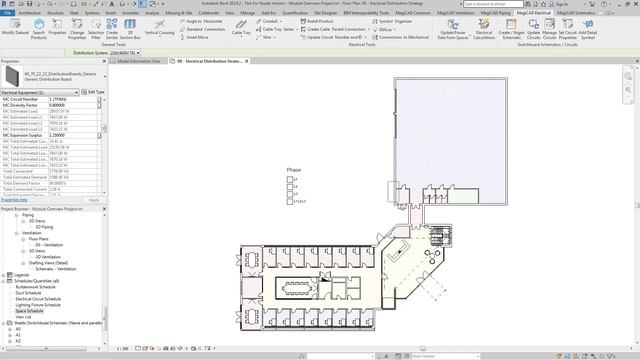Viewport: 640px width, 360px height.
Task: Open the Conduit dropdown arrow
Action: [x=281, y=21]
